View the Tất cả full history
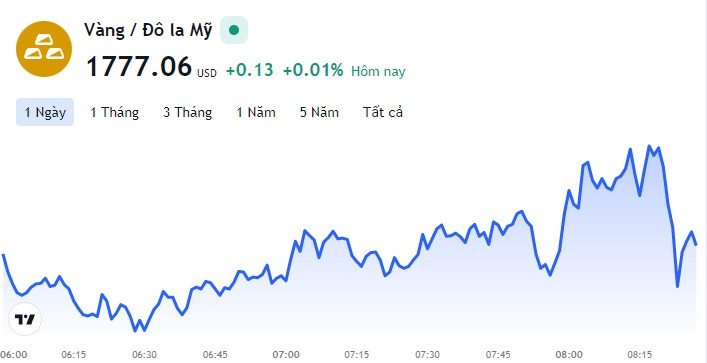707x363 pixels. (x=383, y=112)
